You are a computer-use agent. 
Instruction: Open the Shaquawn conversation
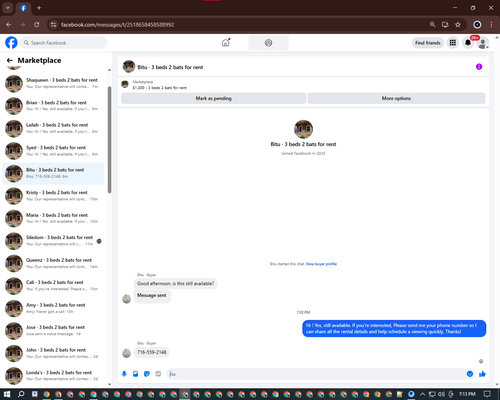(53, 83)
